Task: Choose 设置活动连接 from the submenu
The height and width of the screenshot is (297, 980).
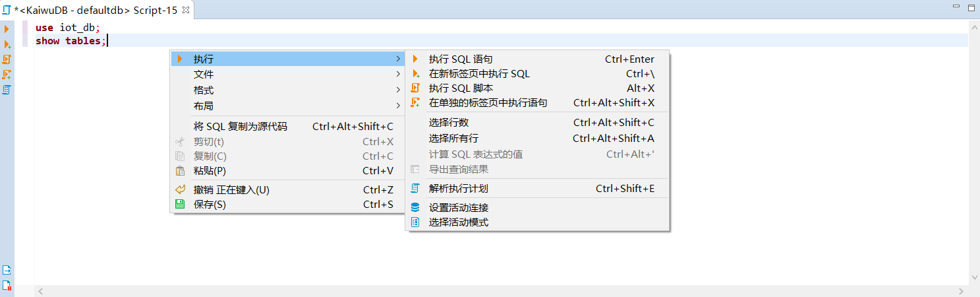Action: tap(458, 207)
